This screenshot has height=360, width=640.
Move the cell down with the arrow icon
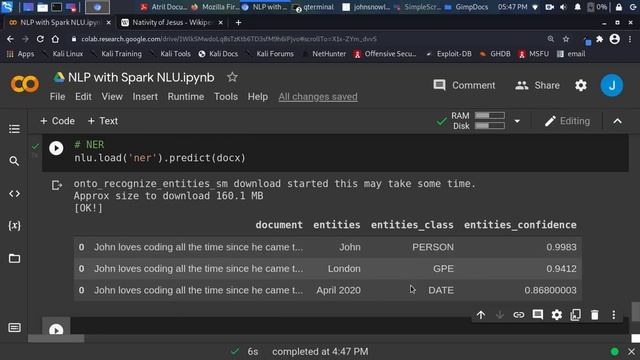click(x=500, y=315)
